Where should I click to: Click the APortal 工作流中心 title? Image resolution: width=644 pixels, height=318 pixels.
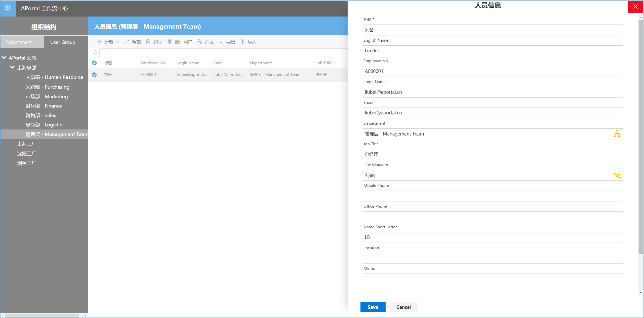pyautogui.click(x=44, y=8)
